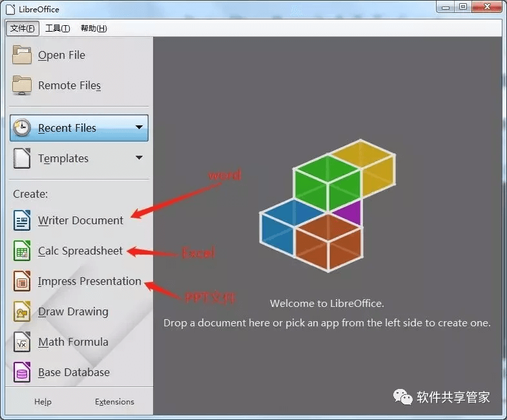Expand the Templates dropdown arrow
This screenshot has height=420, width=507.
(x=139, y=158)
